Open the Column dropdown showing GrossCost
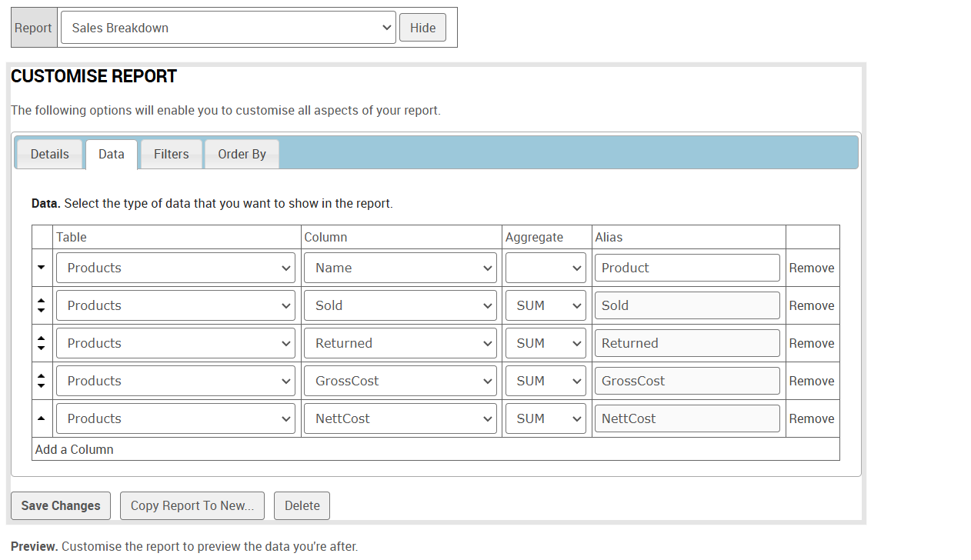 click(400, 381)
